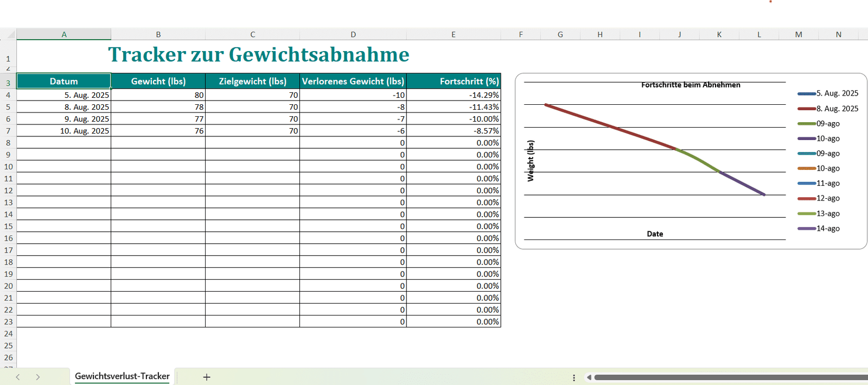Click the Tracker zur Gewichtsabnahme title

259,54
